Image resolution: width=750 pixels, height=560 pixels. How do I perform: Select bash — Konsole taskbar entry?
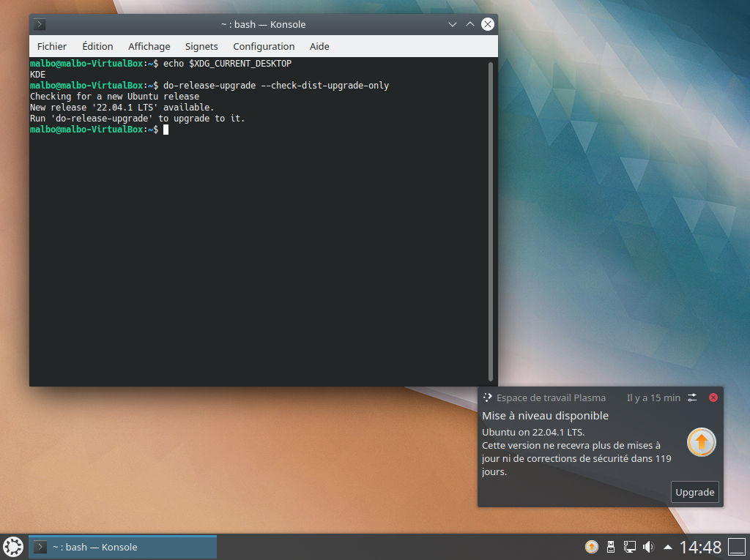(x=122, y=547)
